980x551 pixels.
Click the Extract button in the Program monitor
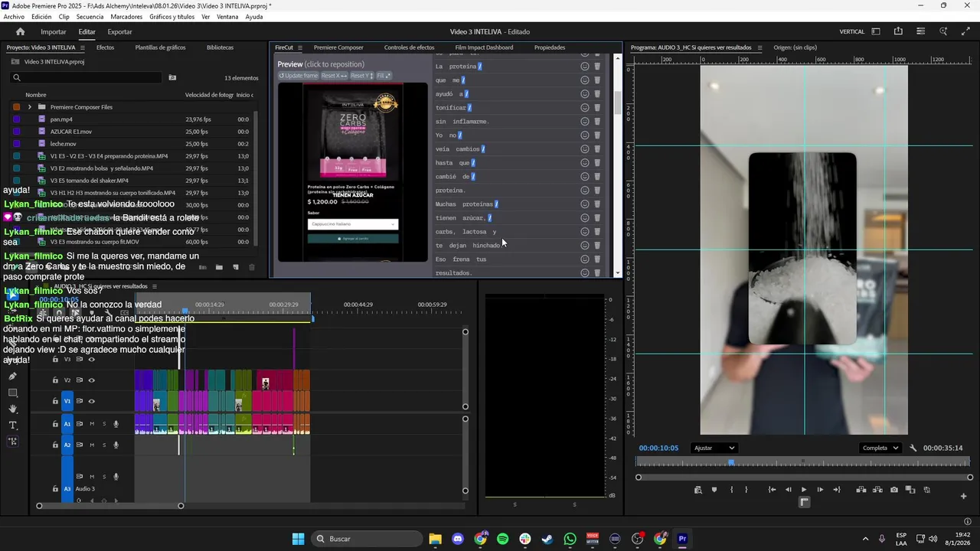click(x=878, y=490)
